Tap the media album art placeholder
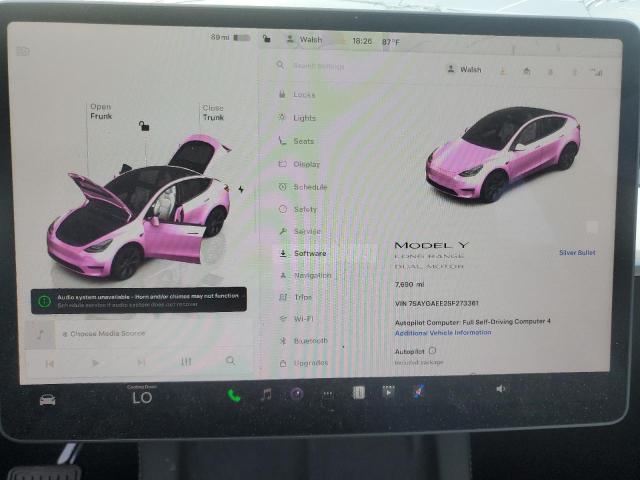 coord(40,335)
